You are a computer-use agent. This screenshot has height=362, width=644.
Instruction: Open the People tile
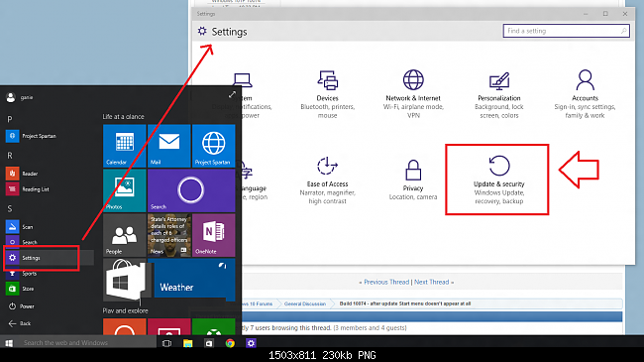(125, 235)
